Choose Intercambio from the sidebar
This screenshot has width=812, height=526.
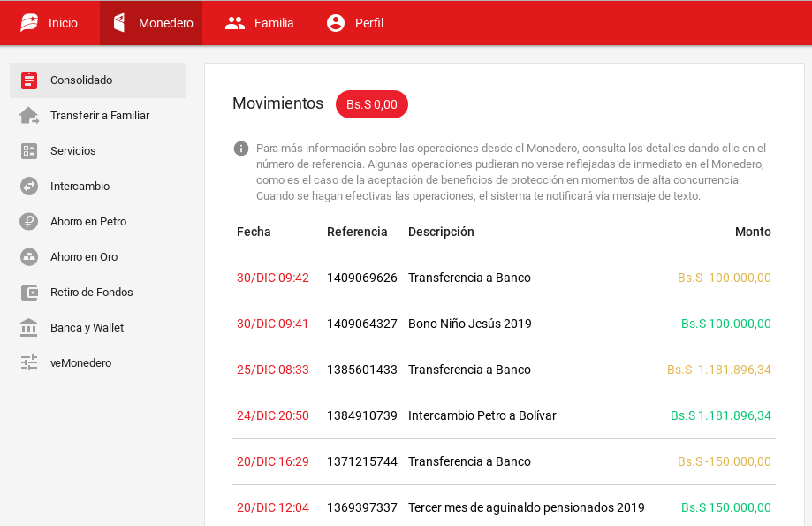coord(98,186)
